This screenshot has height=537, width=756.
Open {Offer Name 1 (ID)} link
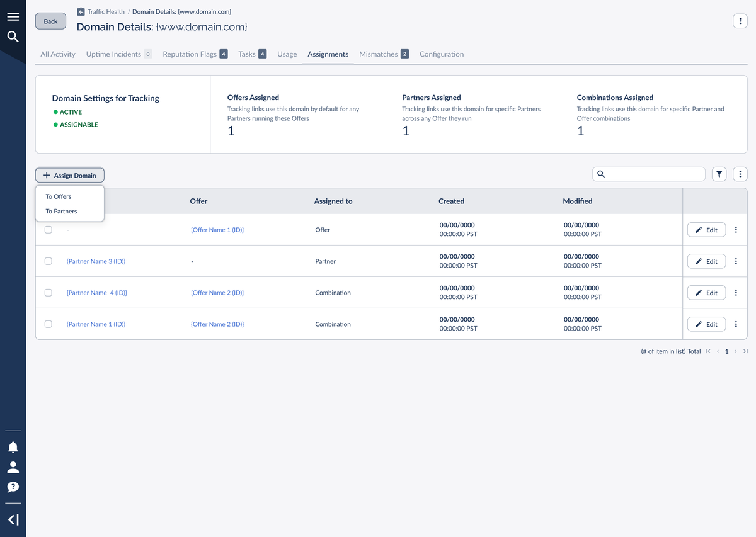click(x=217, y=230)
